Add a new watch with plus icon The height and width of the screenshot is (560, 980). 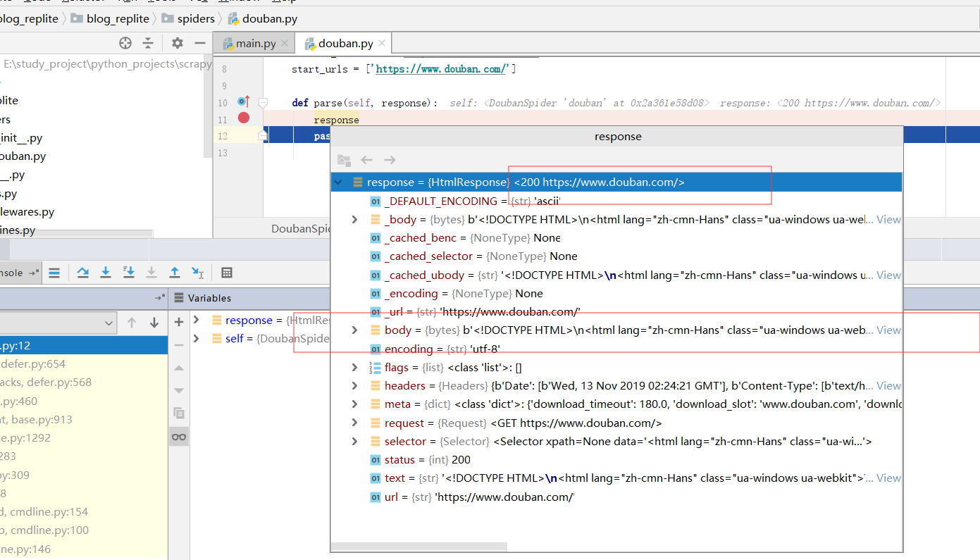(x=179, y=322)
